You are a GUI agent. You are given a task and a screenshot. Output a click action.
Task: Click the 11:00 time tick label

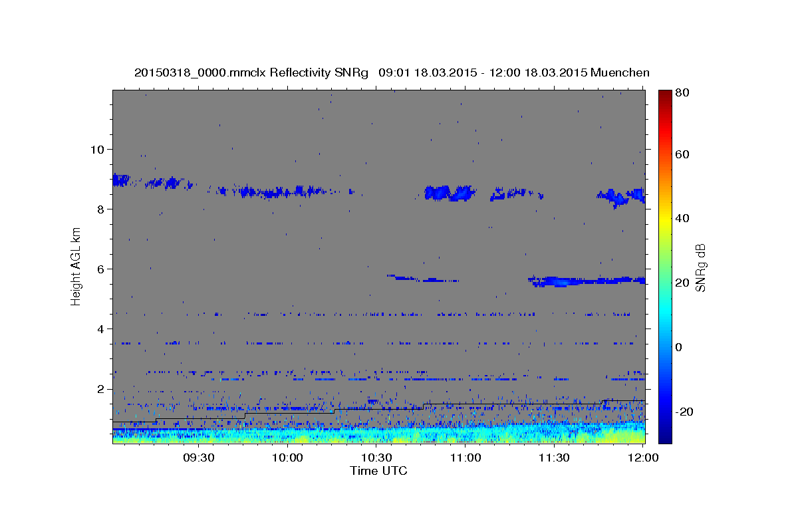coord(465,458)
